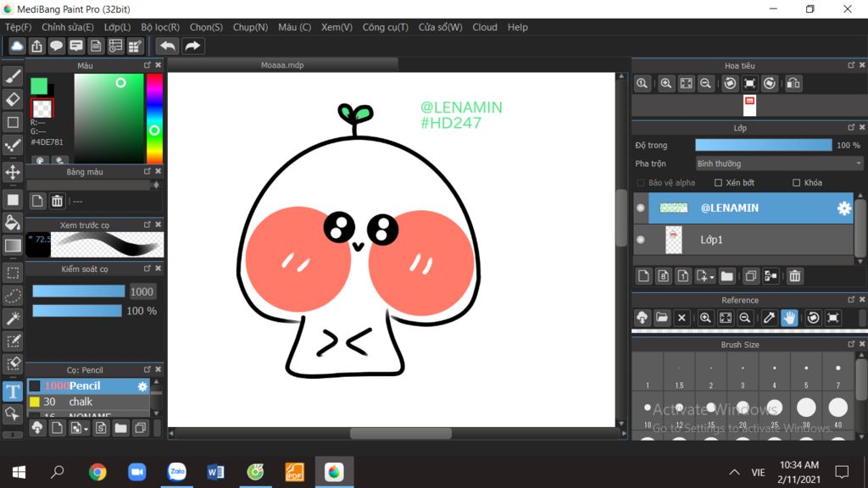Click the zoom out icon in Navigator
The width and height of the screenshot is (868, 488).
click(x=705, y=84)
